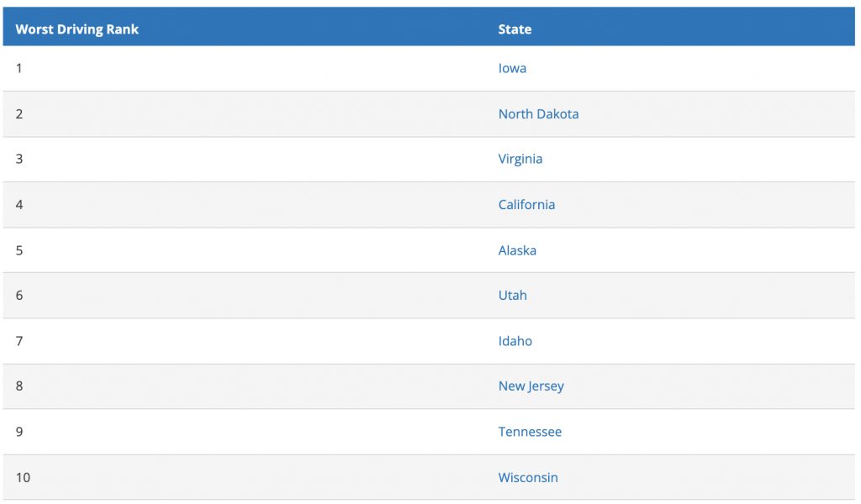Open the North Dakota link
The height and width of the screenshot is (504, 861).
[x=538, y=113]
